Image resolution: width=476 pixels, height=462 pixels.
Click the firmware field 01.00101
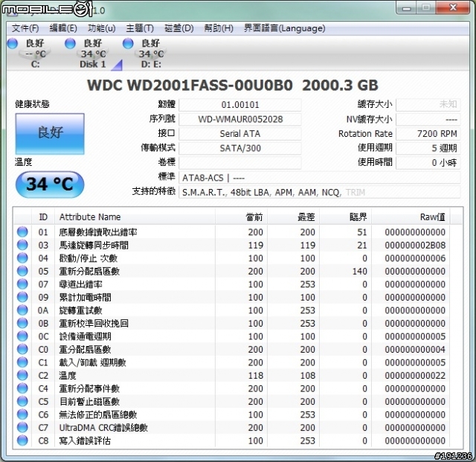(x=240, y=105)
